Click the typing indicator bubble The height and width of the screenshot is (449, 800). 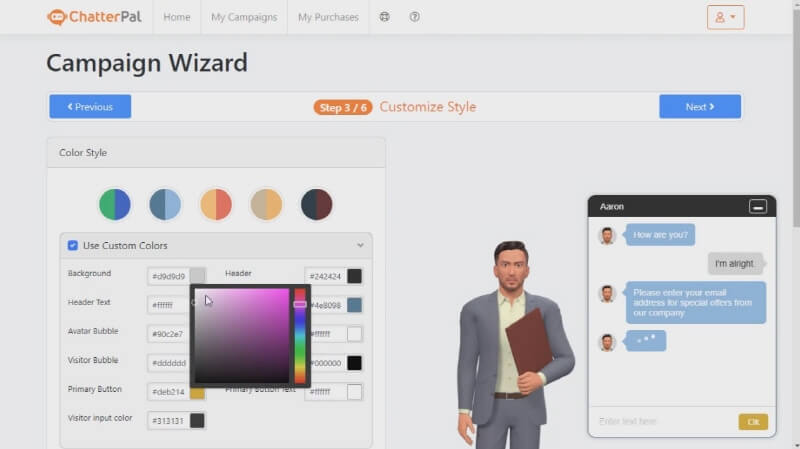pyautogui.click(x=646, y=340)
